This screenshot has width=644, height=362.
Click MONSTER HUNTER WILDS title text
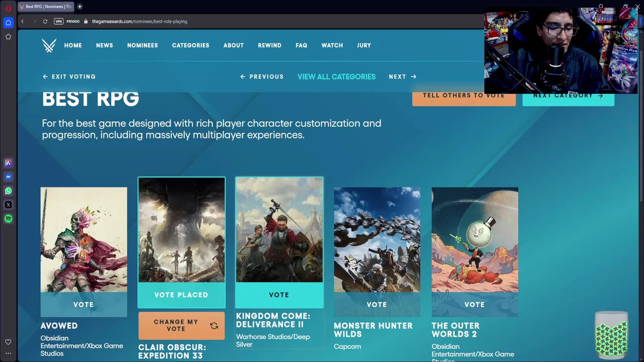[373, 330]
